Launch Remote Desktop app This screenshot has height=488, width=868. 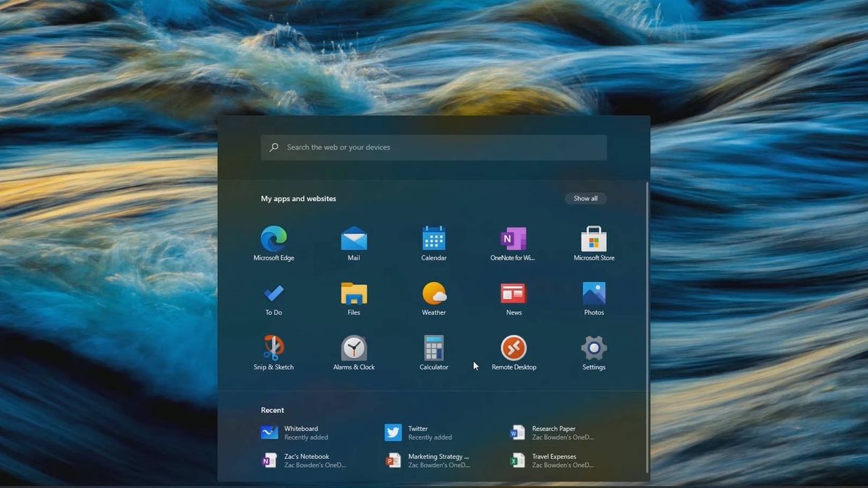pyautogui.click(x=514, y=353)
